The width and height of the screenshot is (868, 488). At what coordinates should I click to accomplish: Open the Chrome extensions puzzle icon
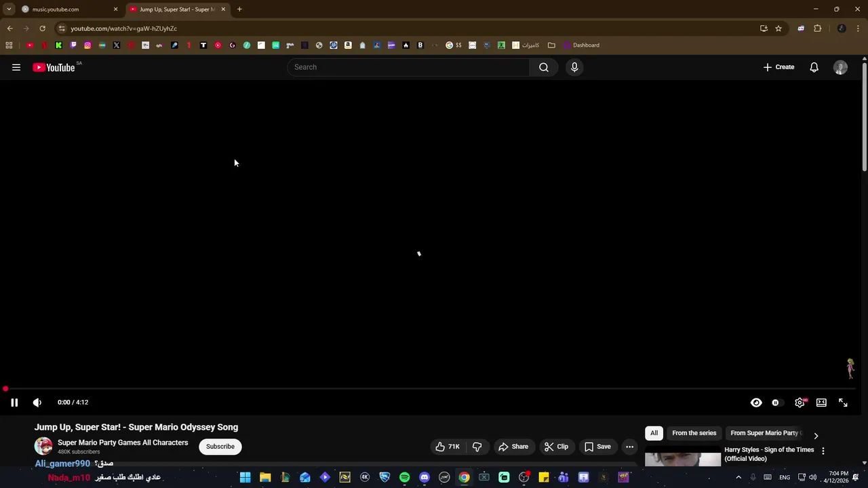817,28
